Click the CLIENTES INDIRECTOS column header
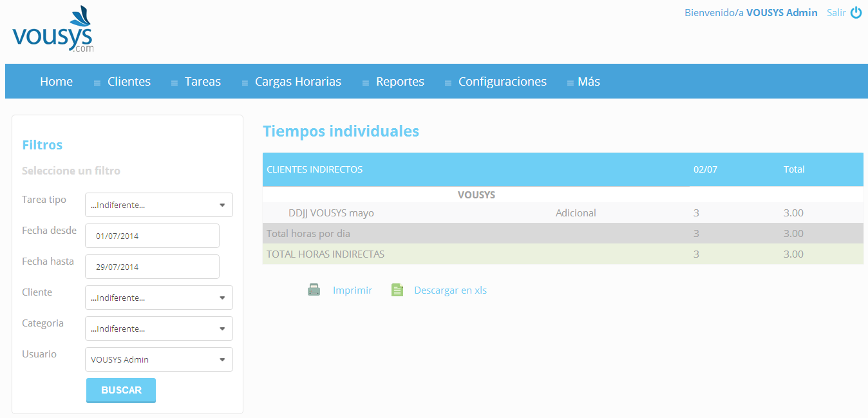This screenshot has height=418, width=868. tap(314, 169)
